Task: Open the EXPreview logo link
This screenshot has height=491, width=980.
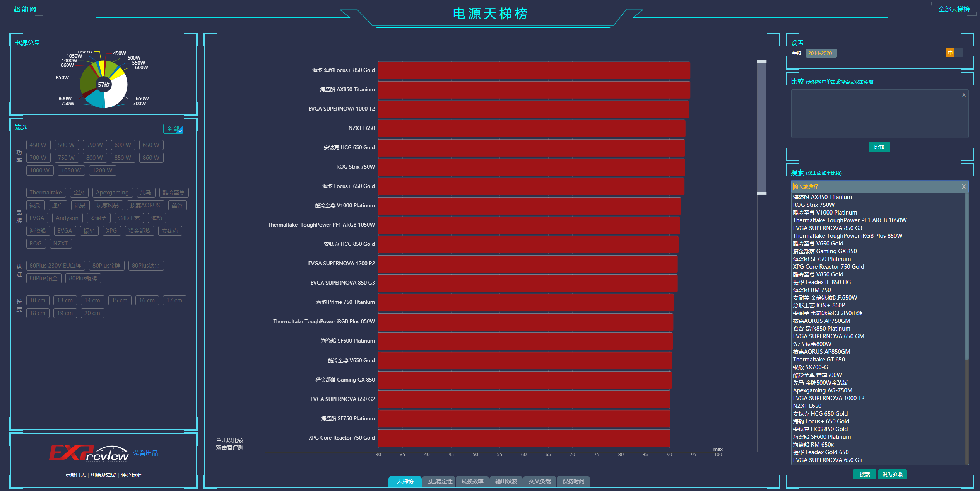Action: pos(89,453)
